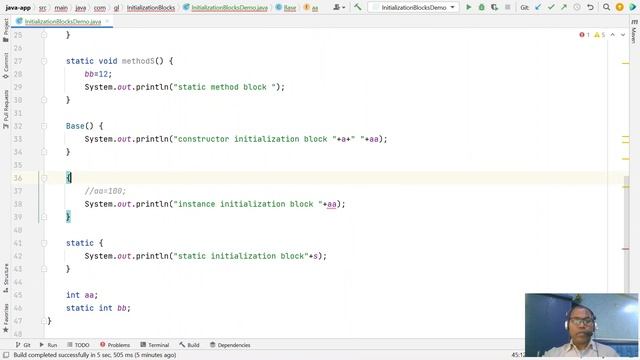Open Build tab in bottom bar
This screenshot has height=360, width=640.
(189, 345)
